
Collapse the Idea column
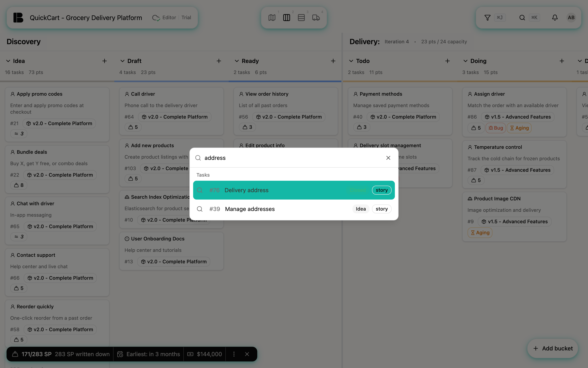[8, 61]
